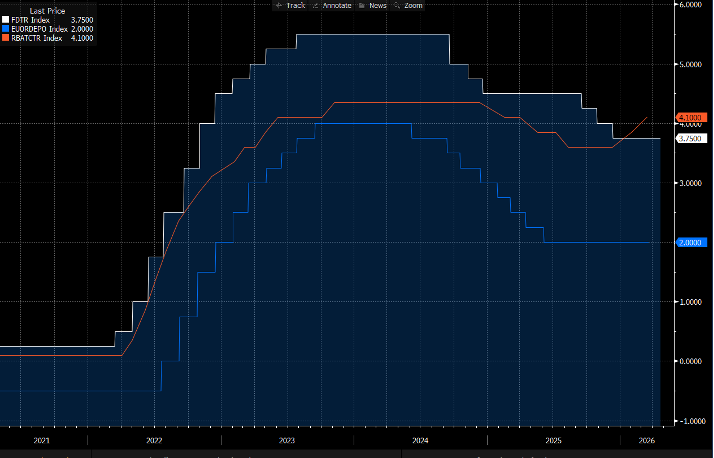Enable the Track crosshair tool
714x458 pixels.
pyautogui.click(x=291, y=6)
